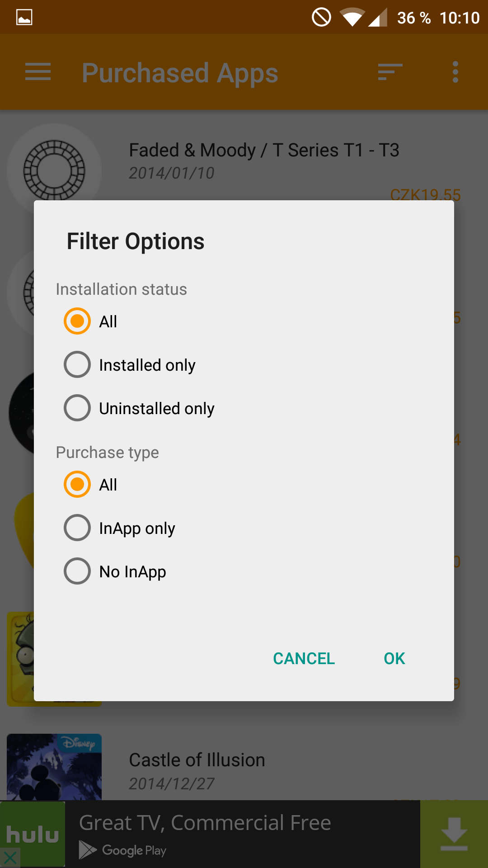
Task: Open the three-dot overflow menu
Action: [x=455, y=72]
